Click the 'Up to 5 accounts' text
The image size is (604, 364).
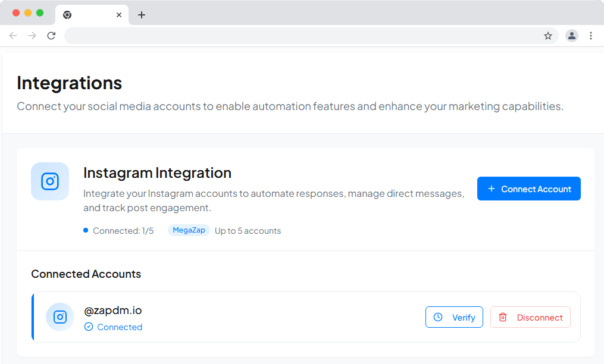(x=248, y=231)
